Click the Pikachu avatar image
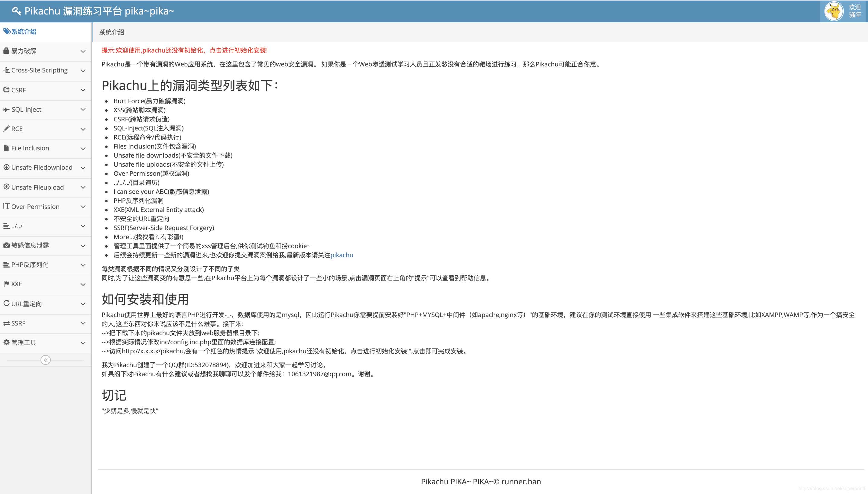The image size is (868, 494). point(834,11)
